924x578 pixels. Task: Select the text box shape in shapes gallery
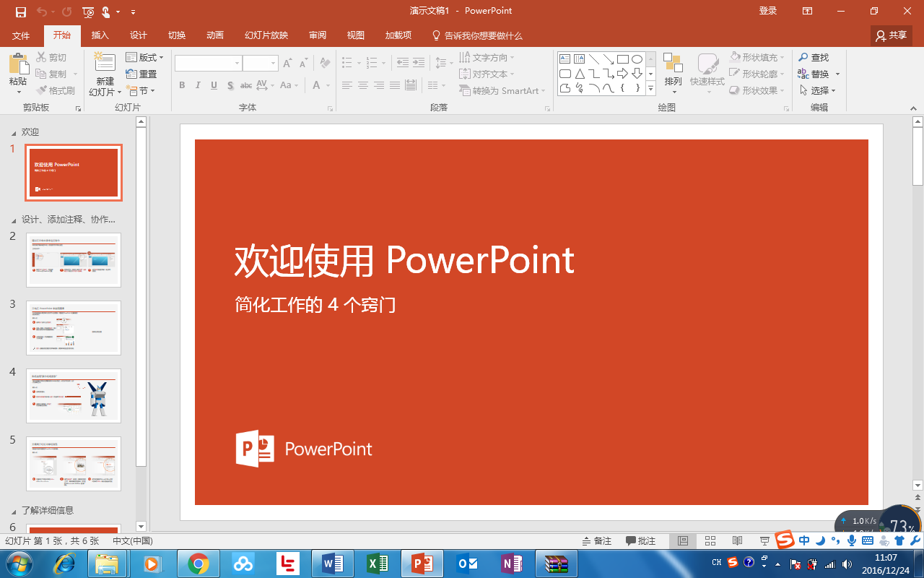tap(565, 59)
